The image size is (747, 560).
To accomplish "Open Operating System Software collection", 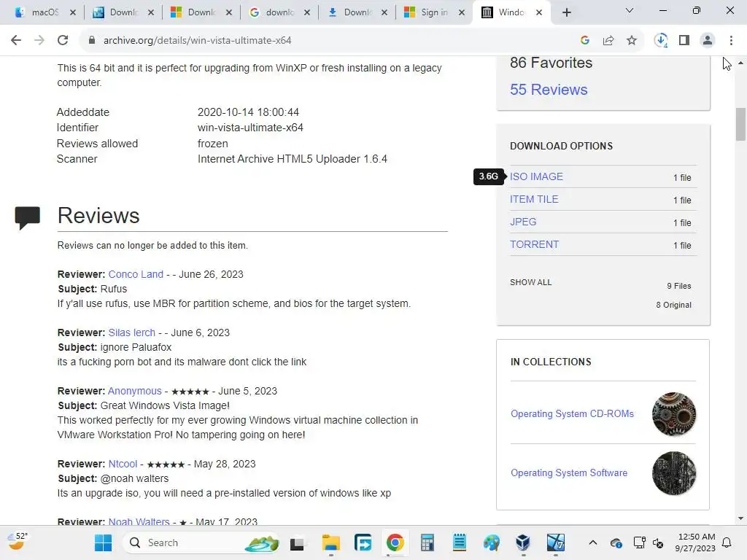I will [569, 472].
